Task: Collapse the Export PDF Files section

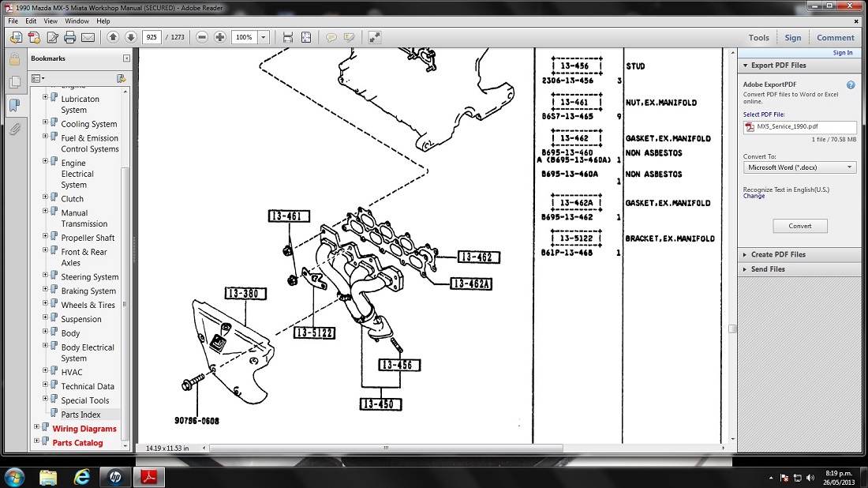Action: click(746, 66)
